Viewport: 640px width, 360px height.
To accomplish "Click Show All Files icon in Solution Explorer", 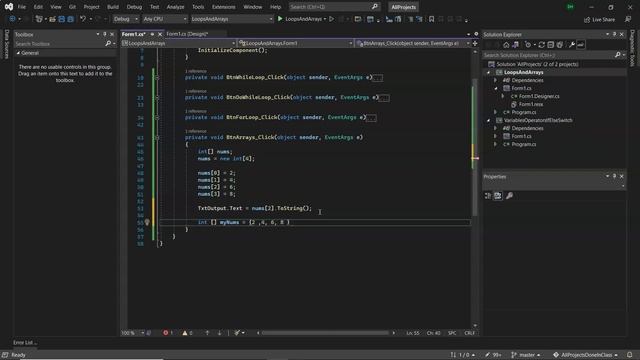I will pos(560,45).
